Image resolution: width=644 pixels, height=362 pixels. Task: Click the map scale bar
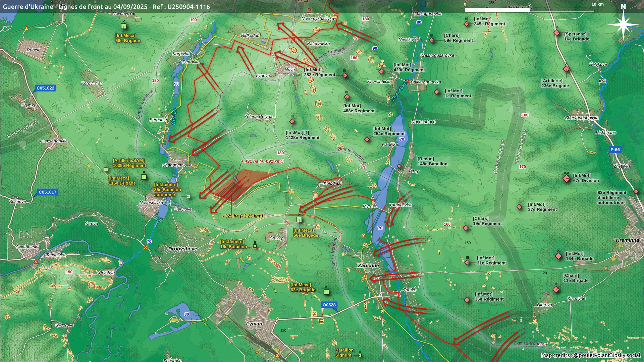pos(529,10)
